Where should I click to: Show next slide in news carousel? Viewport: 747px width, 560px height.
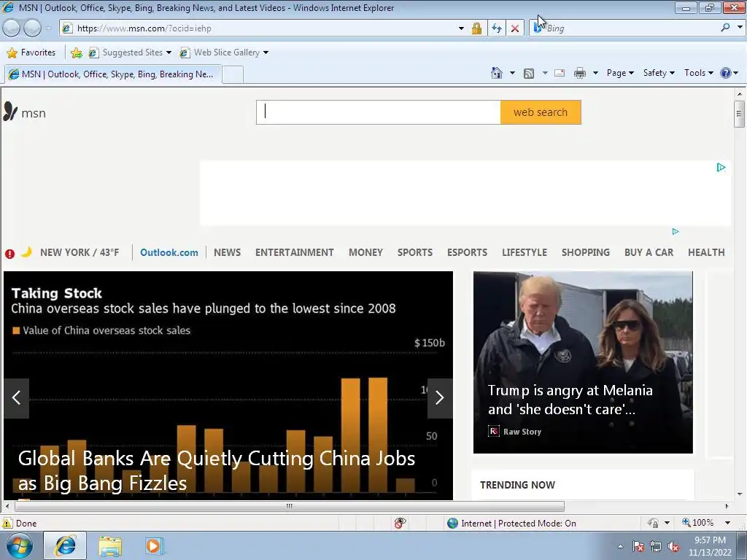click(x=440, y=398)
